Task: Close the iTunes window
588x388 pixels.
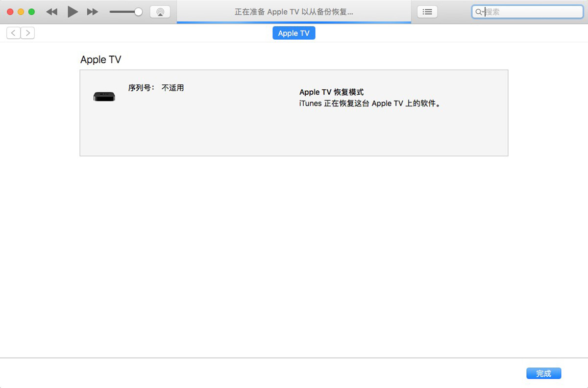Action: [10, 12]
